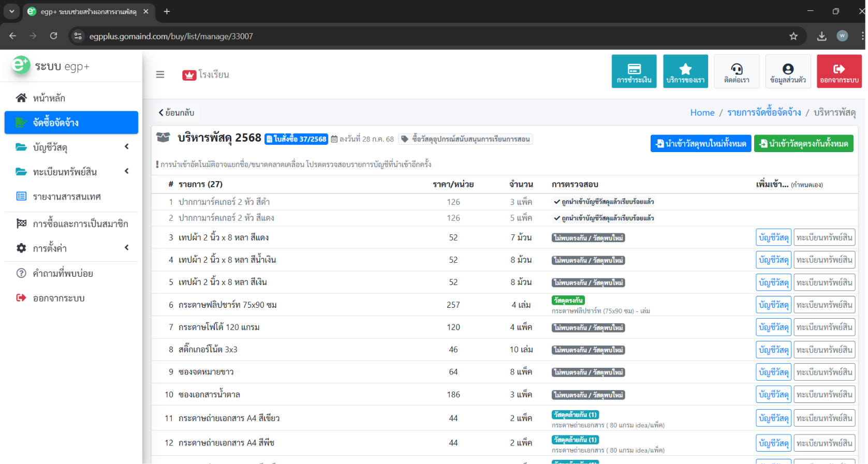Open คำถามที่พบบ่อย FAQ menu item

tap(63, 273)
